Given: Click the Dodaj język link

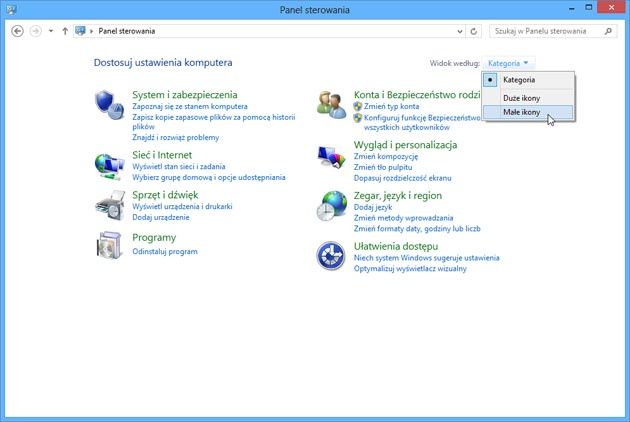Looking at the screenshot, I should (x=373, y=207).
